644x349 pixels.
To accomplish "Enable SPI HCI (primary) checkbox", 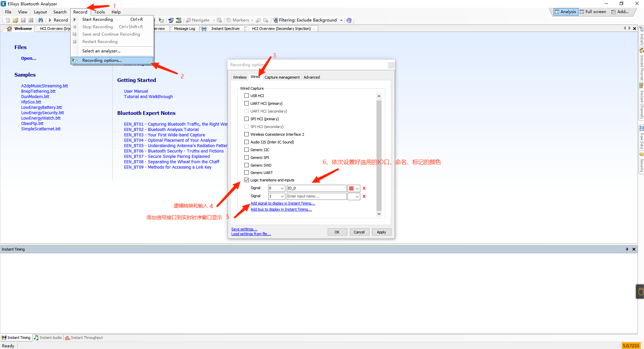I will click(x=246, y=119).
